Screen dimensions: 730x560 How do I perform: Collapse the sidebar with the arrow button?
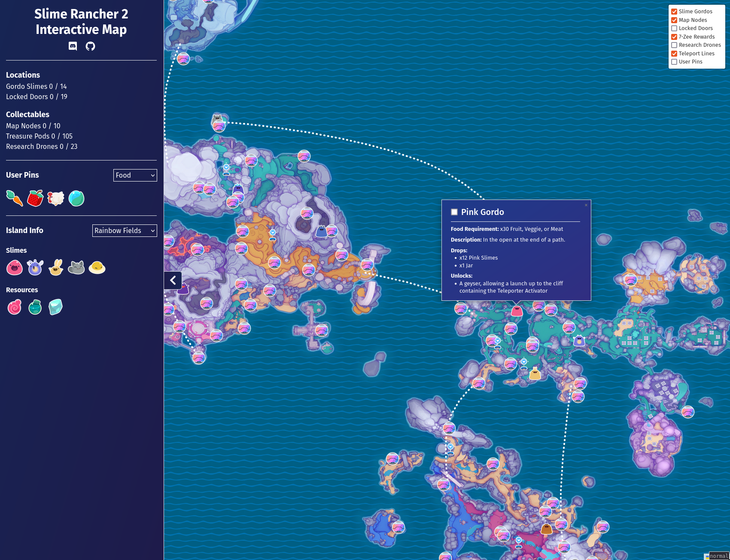[x=173, y=280]
